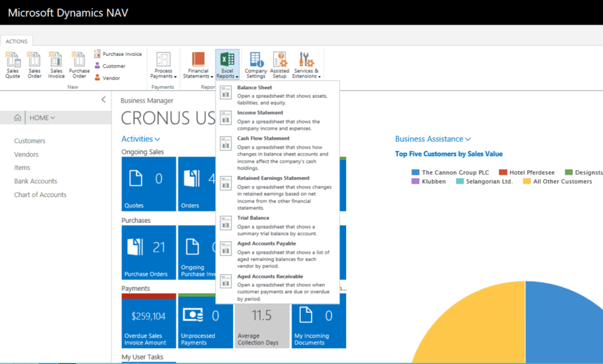Viewport: 603px width, 364px height.
Task: Click the Income Statement report icon
Action: click(x=226, y=118)
